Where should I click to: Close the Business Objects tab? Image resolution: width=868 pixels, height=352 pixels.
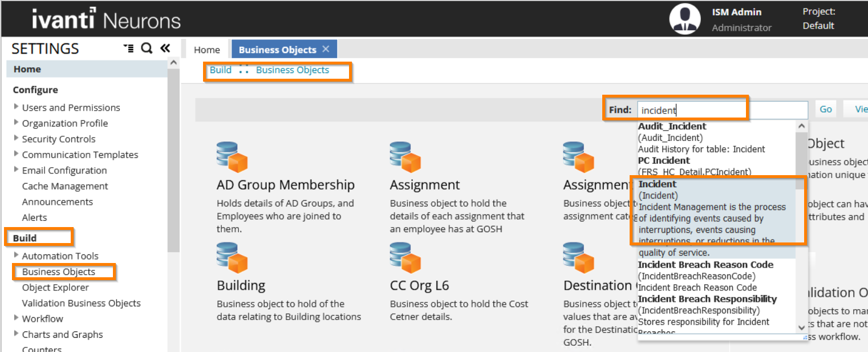pos(326,49)
